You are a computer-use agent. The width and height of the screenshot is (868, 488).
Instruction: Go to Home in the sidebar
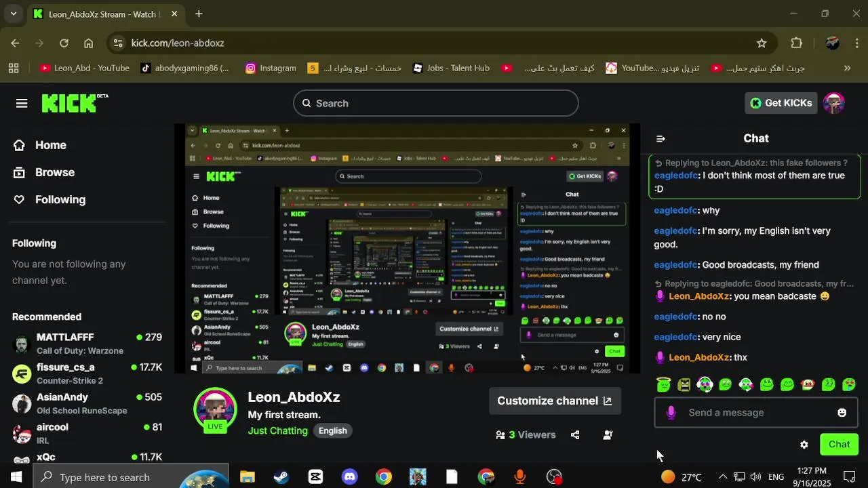coord(40,145)
